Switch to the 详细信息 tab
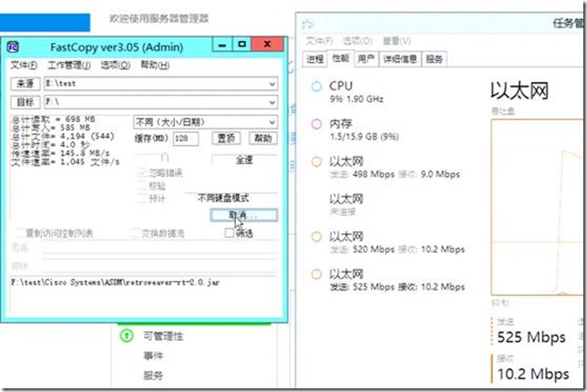Image resolution: width=587 pixels, height=392 pixels. point(400,58)
